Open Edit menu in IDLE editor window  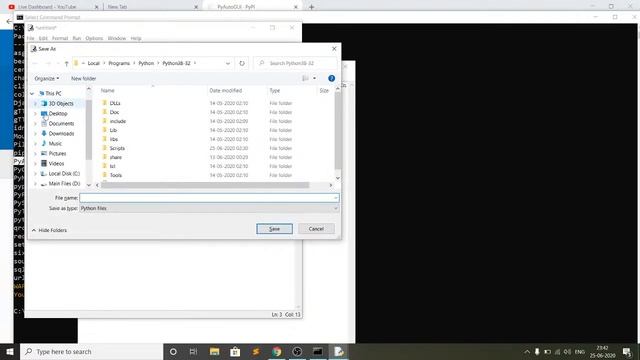click(43, 38)
